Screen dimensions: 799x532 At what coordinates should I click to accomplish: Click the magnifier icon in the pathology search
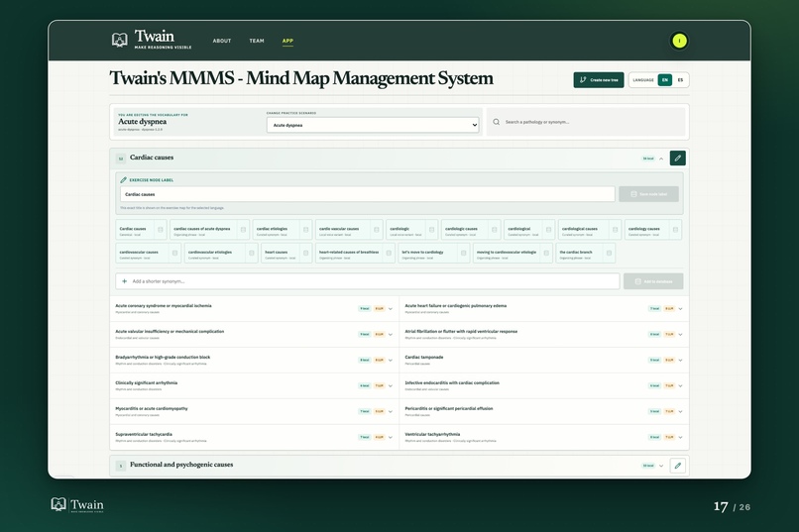tap(496, 122)
